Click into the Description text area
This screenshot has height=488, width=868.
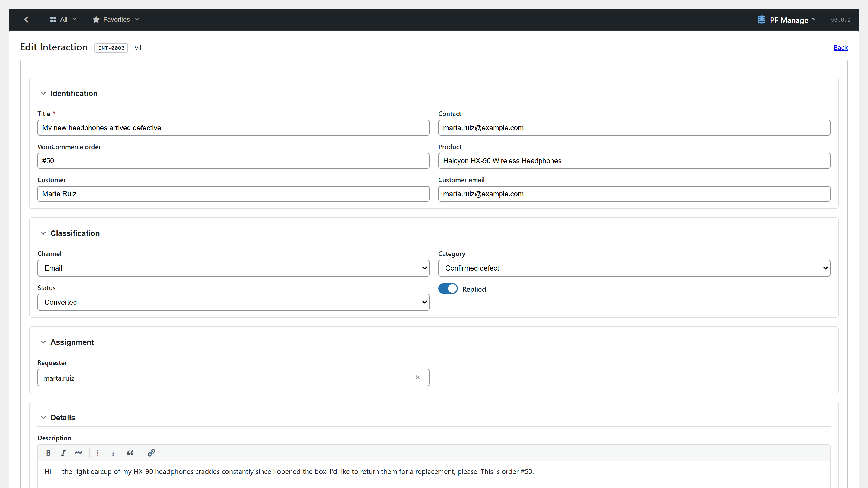(x=434, y=475)
